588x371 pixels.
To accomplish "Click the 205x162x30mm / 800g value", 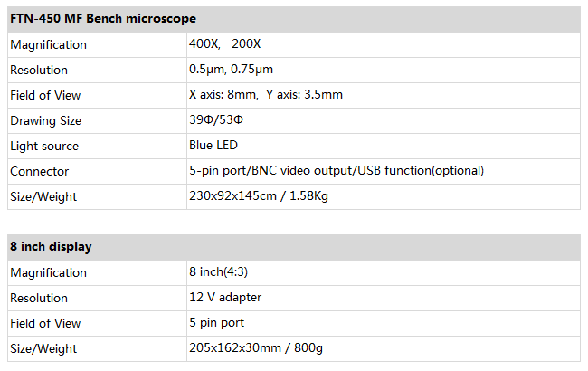I will pos(256,347).
